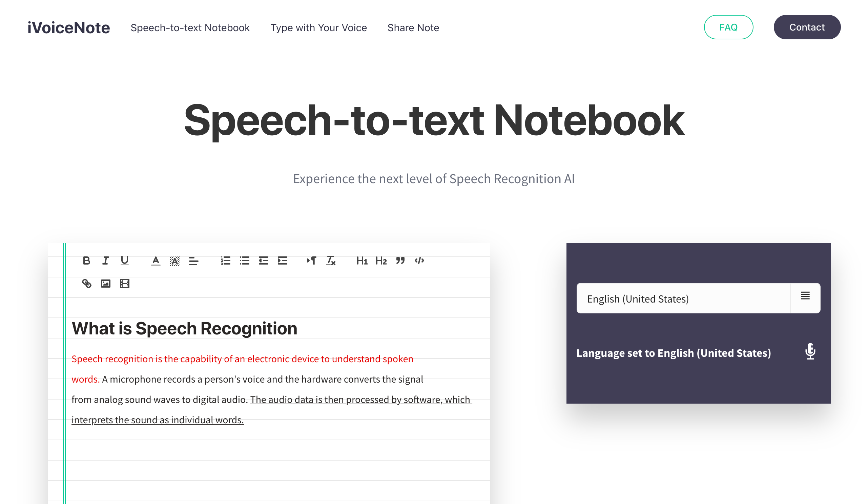Start dictation with the microphone icon
Image resolution: width=868 pixels, height=504 pixels.
pyautogui.click(x=810, y=352)
